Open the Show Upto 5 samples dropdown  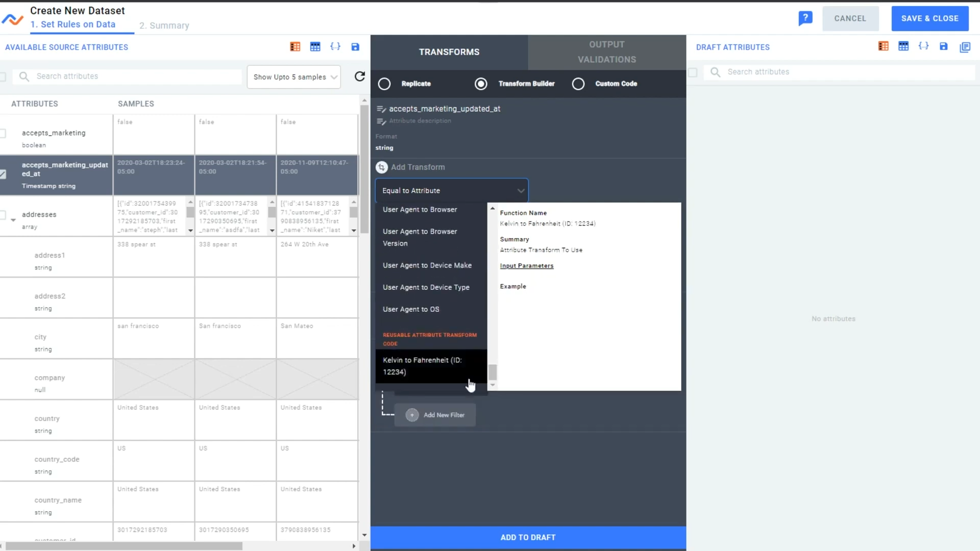[293, 77]
